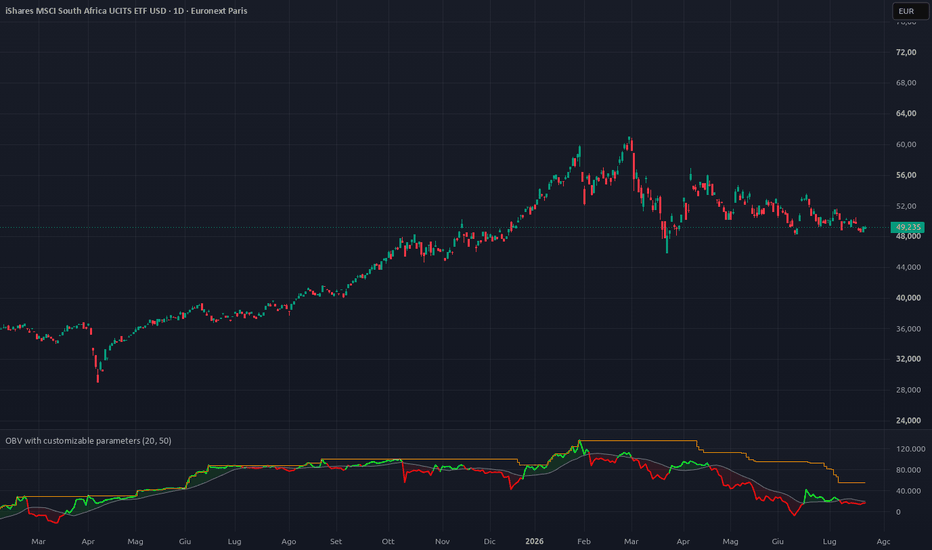Select the dotted current price line
Image resolution: width=932 pixels, height=550 pixels.
coord(445,227)
